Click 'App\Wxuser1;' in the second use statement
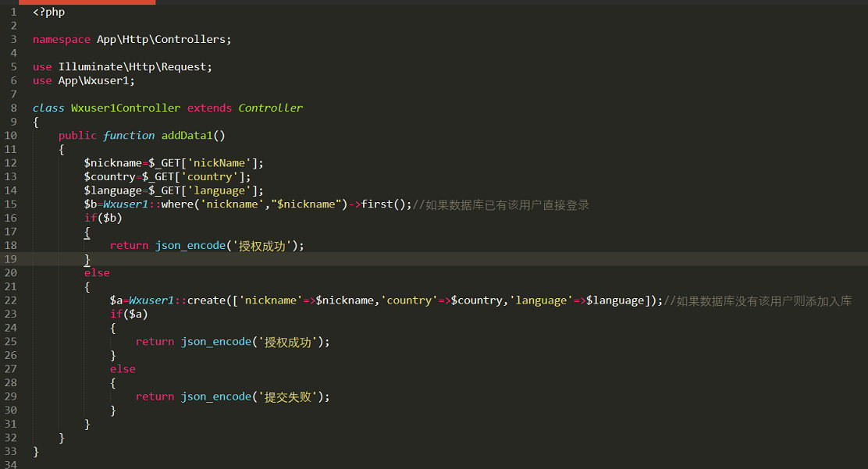This screenshot has height=469, width=868. [96, 81]
